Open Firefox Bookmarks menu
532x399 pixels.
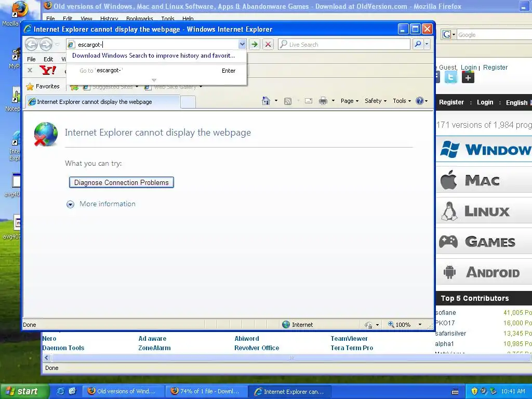click(x=139, y=18)
